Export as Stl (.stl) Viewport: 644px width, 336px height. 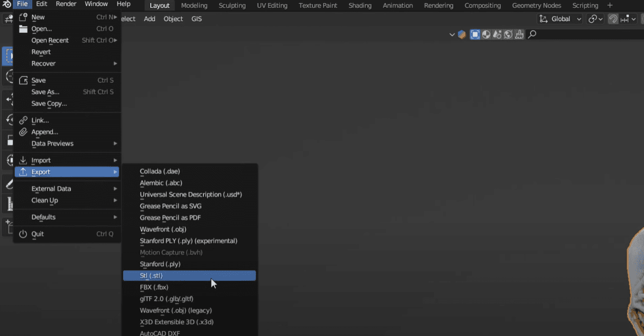click(x=189, y=276)
